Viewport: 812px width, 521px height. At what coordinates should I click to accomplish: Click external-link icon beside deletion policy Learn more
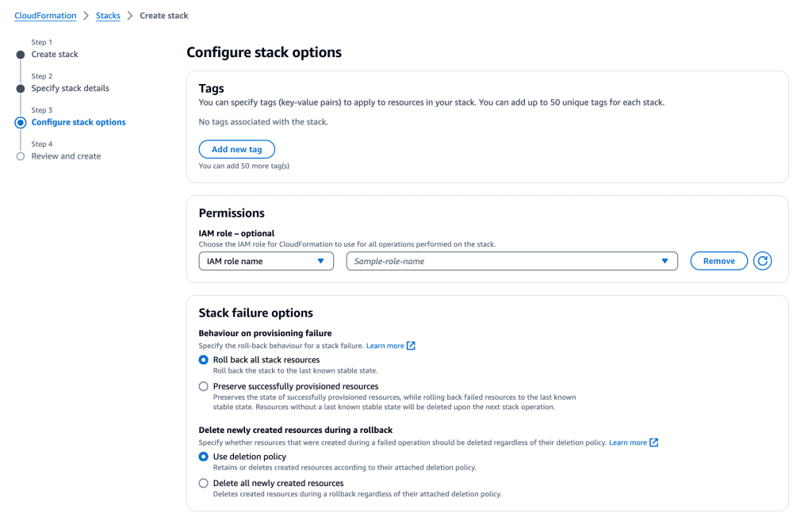click(653, 442)
